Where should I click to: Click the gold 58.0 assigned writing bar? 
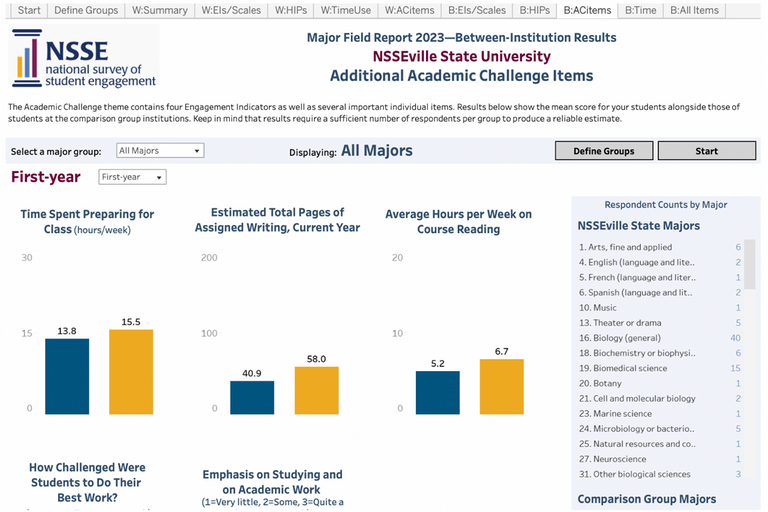pos(316,390)
